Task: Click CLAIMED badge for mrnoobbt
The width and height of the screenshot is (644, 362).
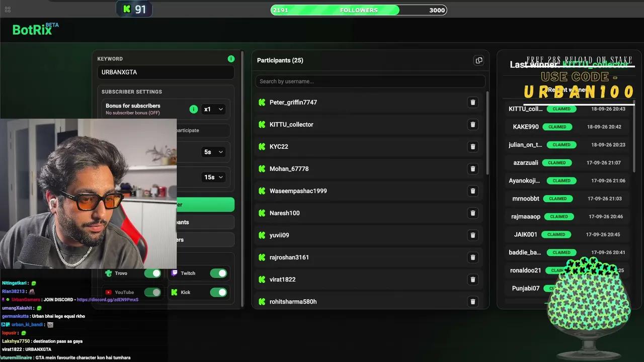Action: point(558,199)
